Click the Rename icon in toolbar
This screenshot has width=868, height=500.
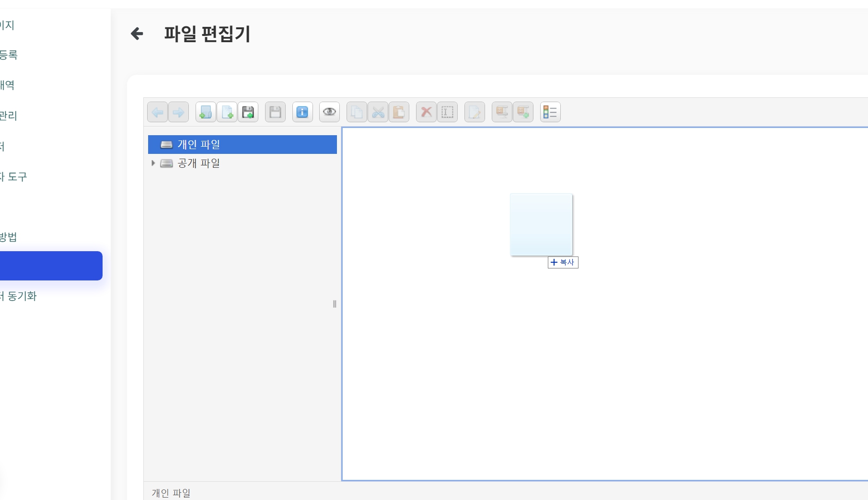tap(447, 112)
